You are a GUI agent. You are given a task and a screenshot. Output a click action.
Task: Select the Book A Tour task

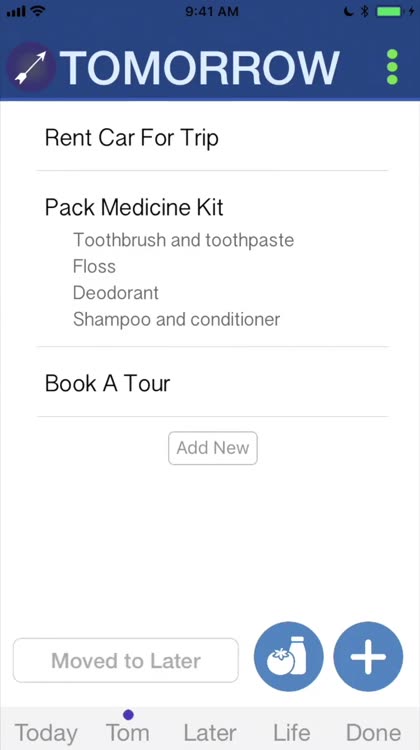tap(212, 383)
